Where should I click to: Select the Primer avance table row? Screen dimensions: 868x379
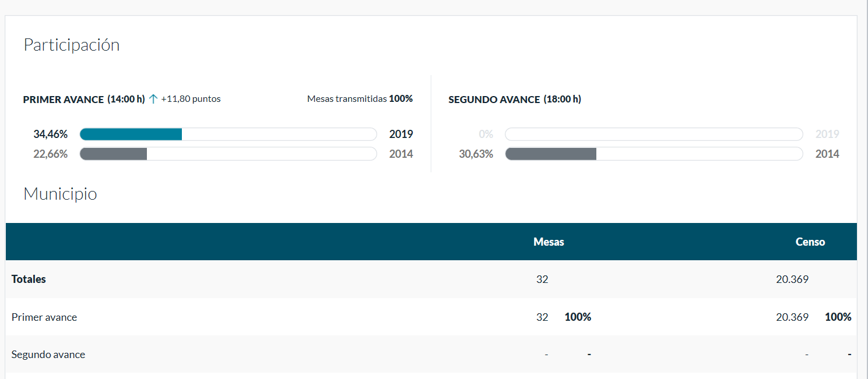[44, 317]
